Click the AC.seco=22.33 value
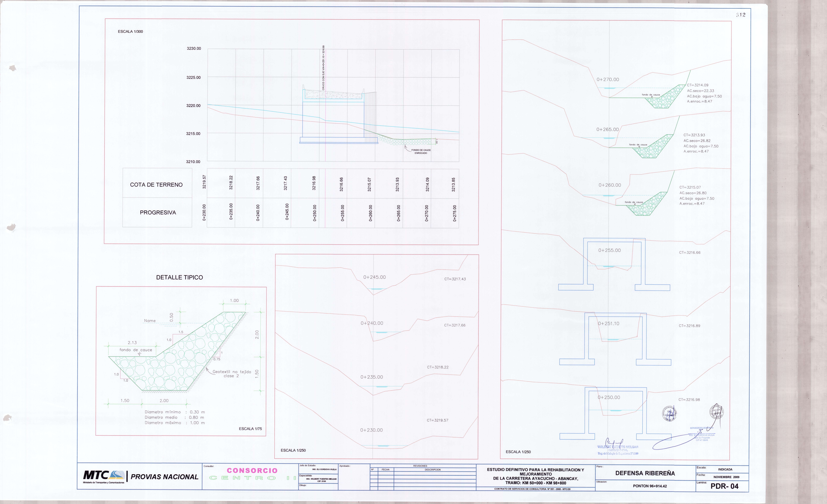Image resolution: width=827 pixels, height=504 pixels. coord(700,91)
